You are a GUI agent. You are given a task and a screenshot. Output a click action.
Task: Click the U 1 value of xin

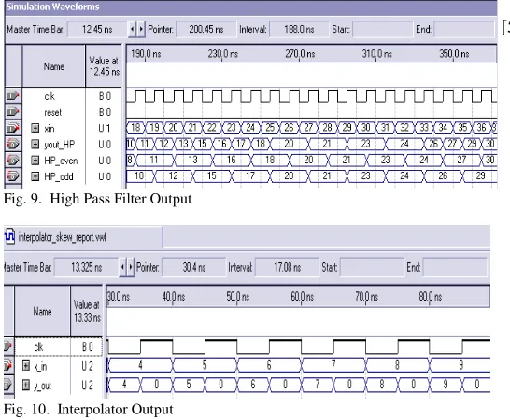click(x=105, y=129)
